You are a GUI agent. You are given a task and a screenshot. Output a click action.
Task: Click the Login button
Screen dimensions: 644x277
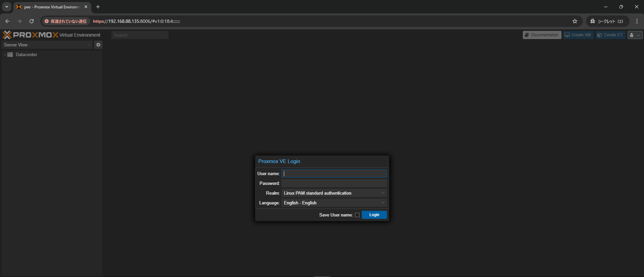[374, 215]
